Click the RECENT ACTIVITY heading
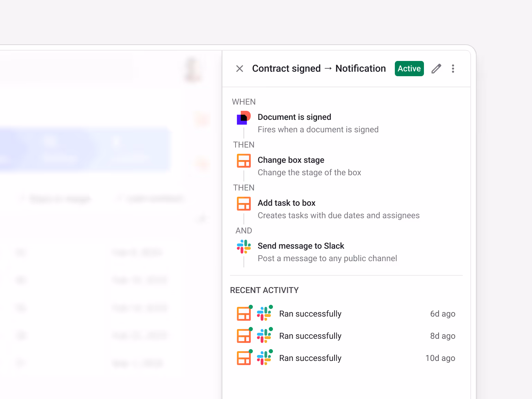Viewport: 532px width, 399px height. point(264,290)
